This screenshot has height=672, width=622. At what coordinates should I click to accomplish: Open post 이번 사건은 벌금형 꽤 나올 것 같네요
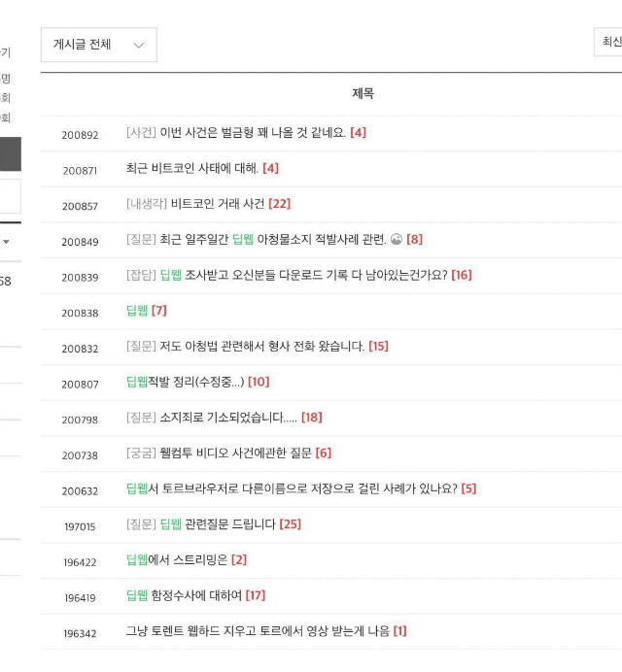(253, 132)
